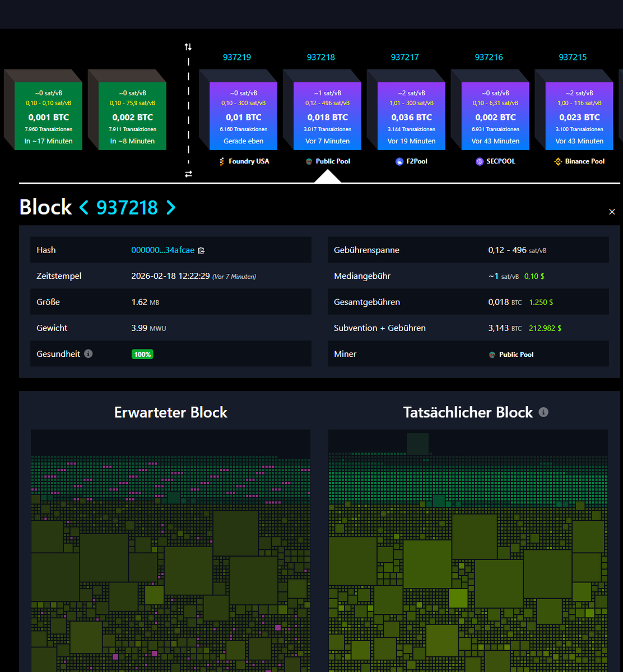Select block 937217 label

click(x=406, y=57)
